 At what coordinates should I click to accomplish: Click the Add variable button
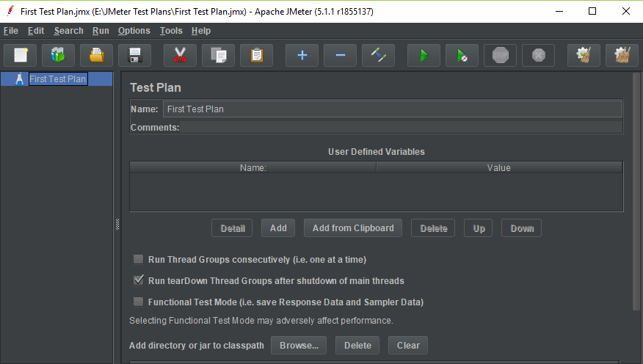tap(278, 228)
